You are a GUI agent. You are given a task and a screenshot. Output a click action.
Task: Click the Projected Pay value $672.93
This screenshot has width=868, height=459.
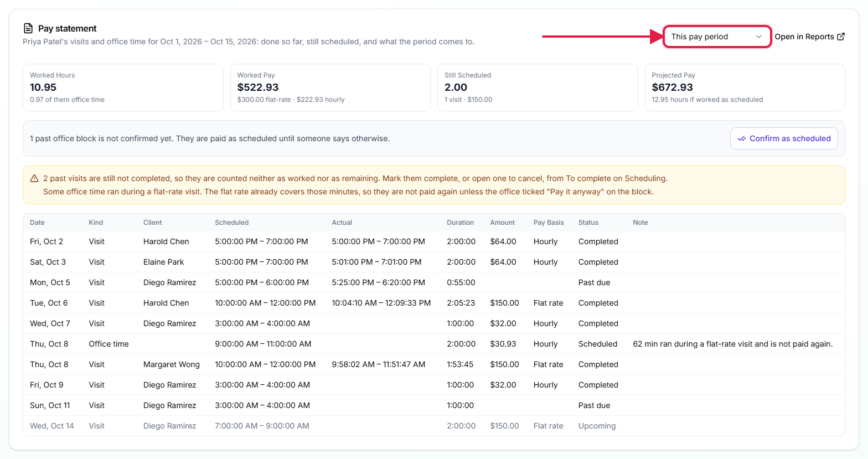click(672, 87)
